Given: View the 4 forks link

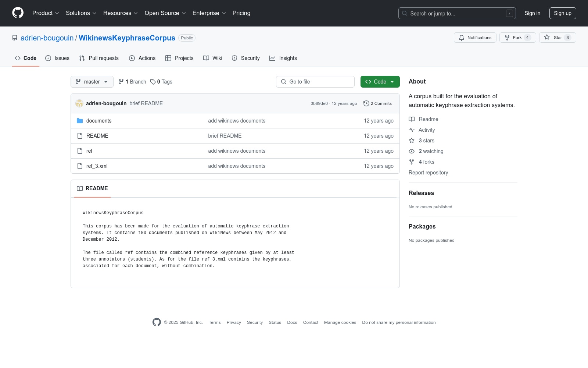Looking at the screenshot, I should point(422,162).
